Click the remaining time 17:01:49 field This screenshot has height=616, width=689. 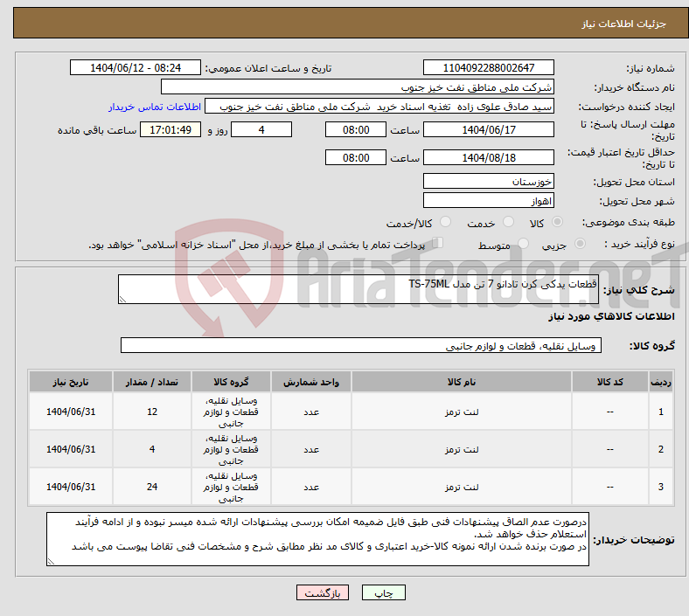tap(171, 129)
